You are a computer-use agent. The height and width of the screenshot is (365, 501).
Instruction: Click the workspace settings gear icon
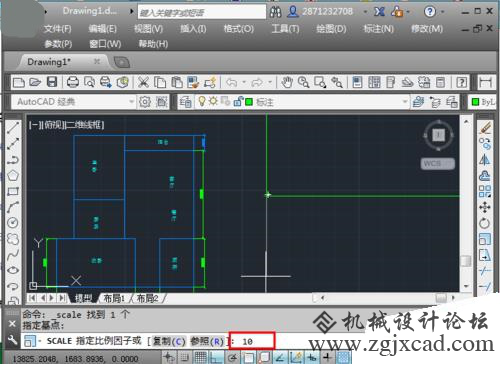pos(145,102)
